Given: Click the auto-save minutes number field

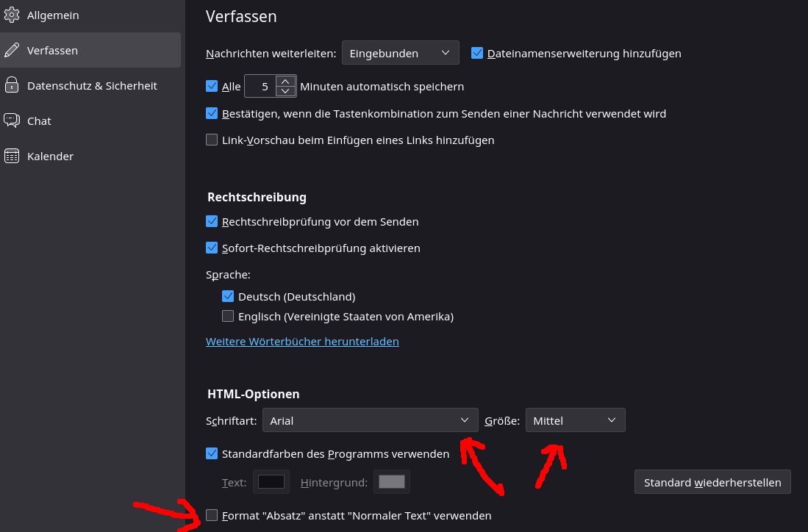Looking at the screenshot, I should tap(260, 87).
